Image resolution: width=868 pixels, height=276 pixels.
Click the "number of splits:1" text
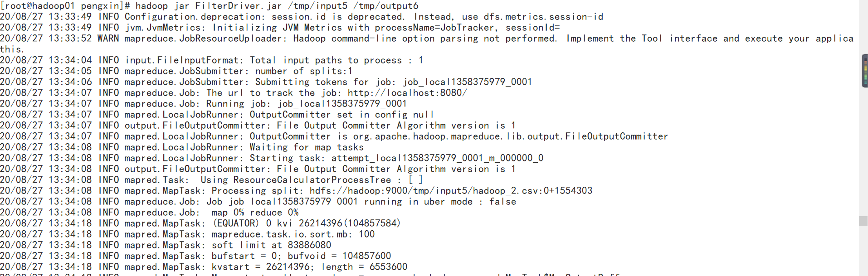[303, 71]
